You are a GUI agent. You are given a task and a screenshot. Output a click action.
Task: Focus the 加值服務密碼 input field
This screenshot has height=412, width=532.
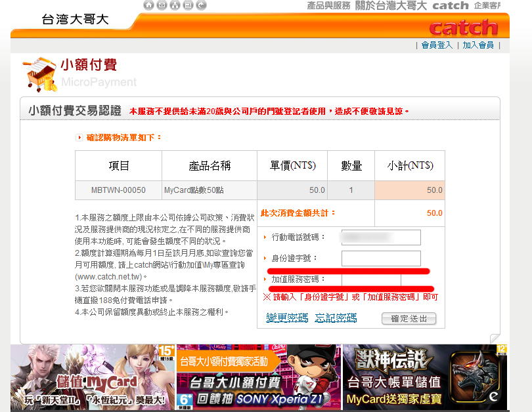click(372, 279)
